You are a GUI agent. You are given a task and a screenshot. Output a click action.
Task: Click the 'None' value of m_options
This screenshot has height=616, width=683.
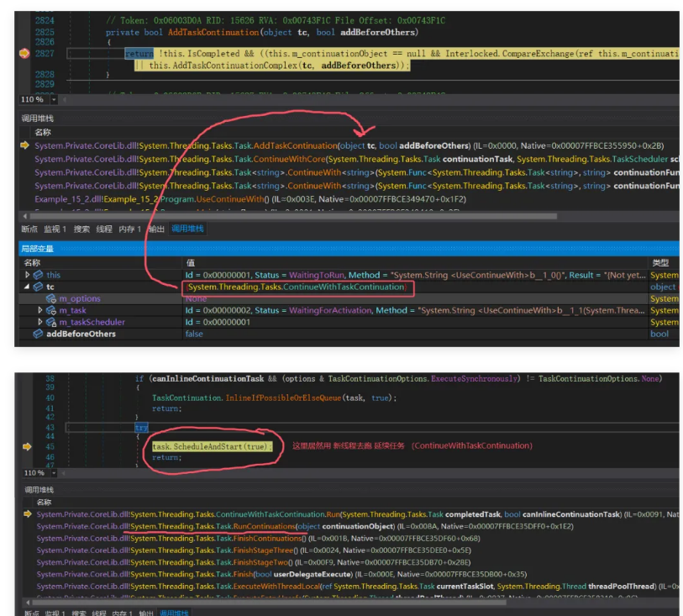(196, 299)
